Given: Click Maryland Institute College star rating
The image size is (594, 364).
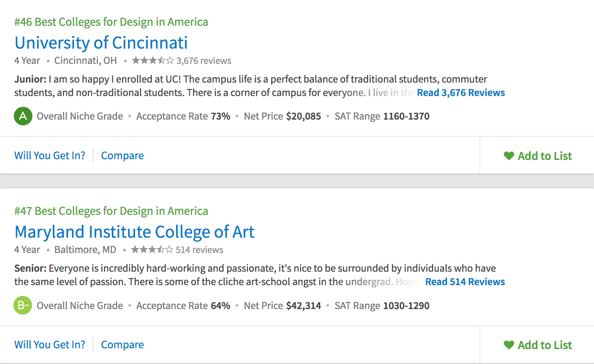Looking at the screenshot, I should pos(152,250).
